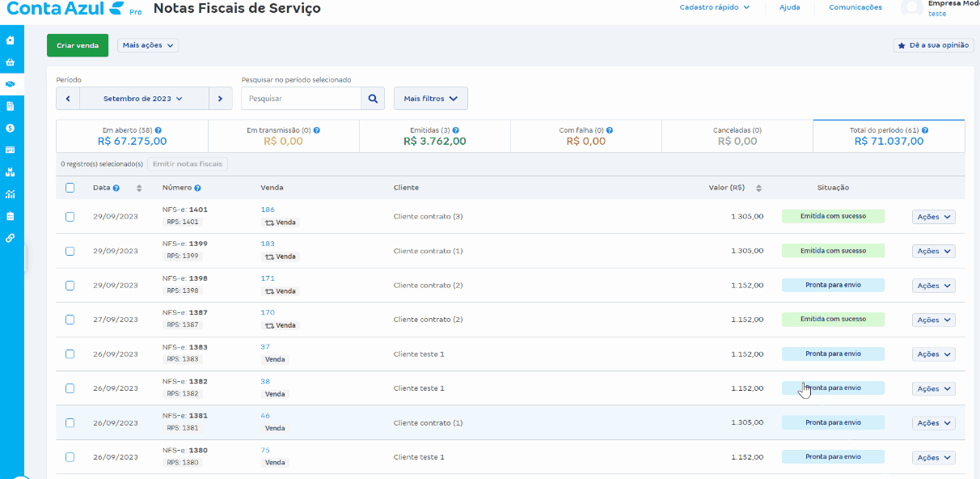Open Ações dropdown for NFS-e 1387

(934, 320)
